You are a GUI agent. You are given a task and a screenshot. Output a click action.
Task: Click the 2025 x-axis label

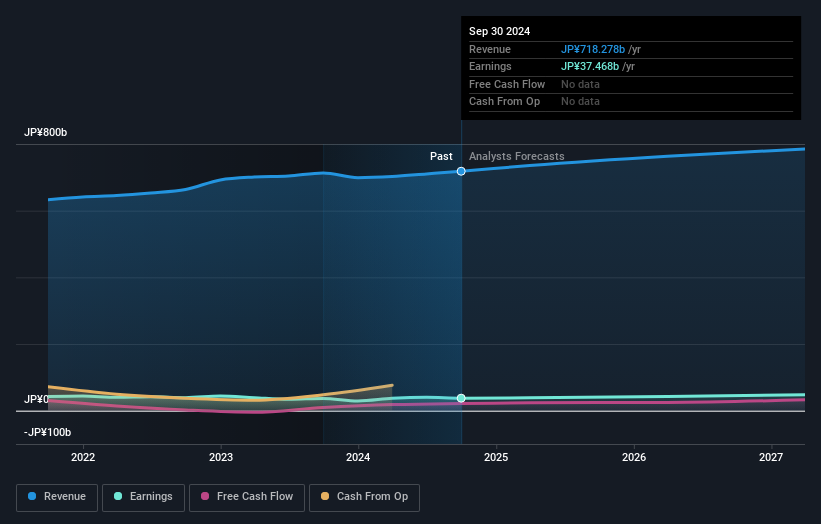click(496, 457)
